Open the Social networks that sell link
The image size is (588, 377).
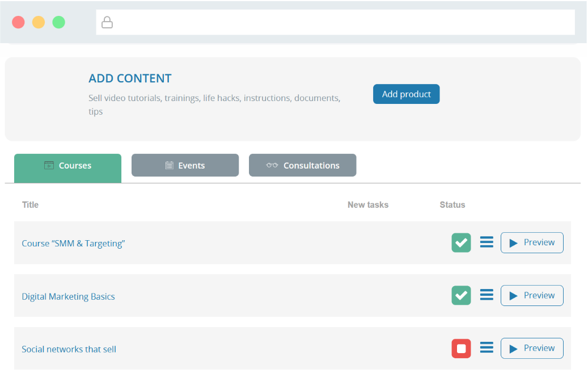click(x=69, y=349)
